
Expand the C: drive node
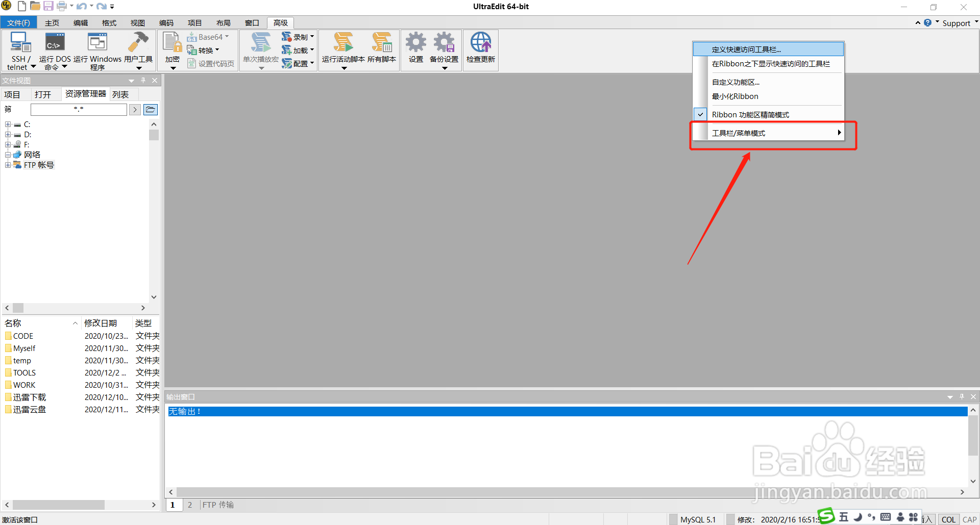pyautogui.click(x=8, y=124)
